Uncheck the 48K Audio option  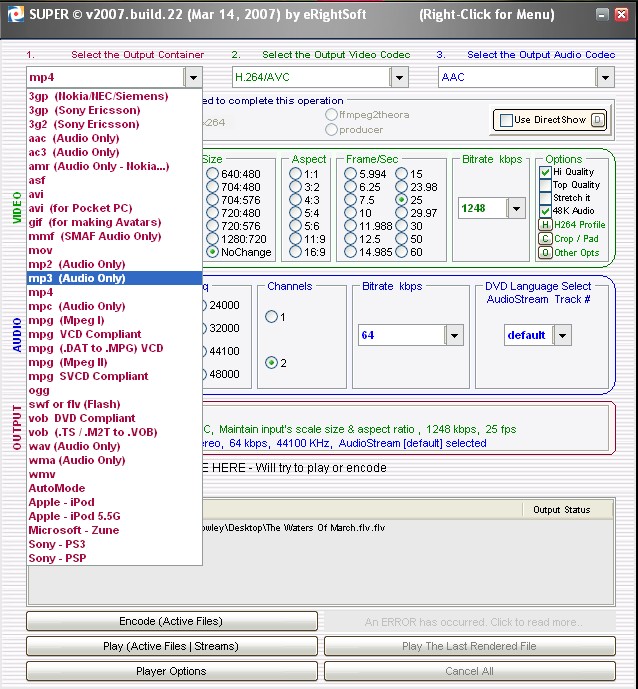pos(545,211)
